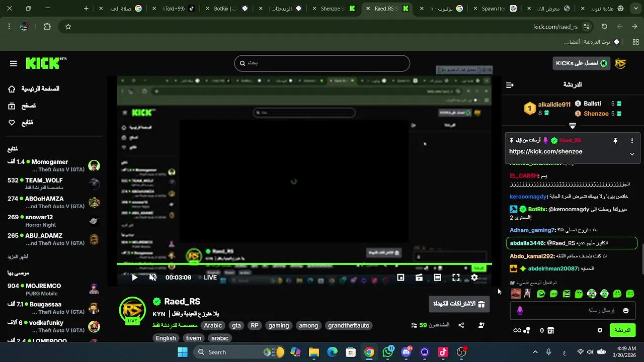Screen dimensions: 644x362
Task: Jump to LIVE on the stream
Action: tap(208, 278)
